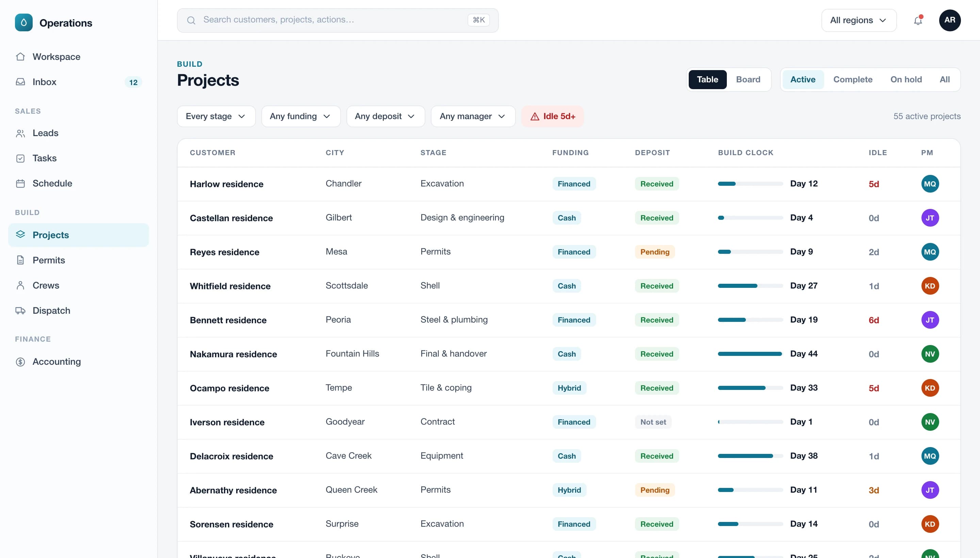Show Complete projects
The width and height of the screenshot is (980, 558).
tap(852, 80)
